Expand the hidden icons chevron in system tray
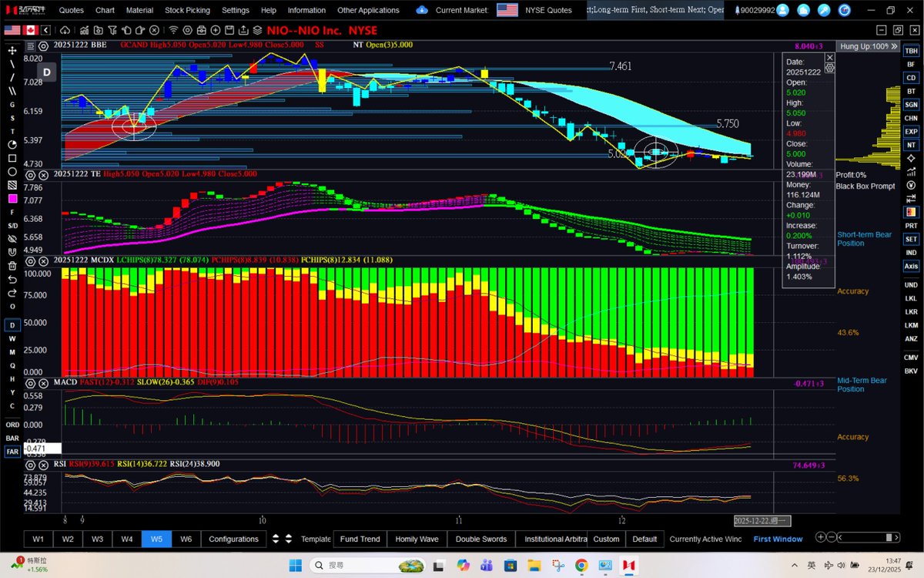 (x=795, y=565)
